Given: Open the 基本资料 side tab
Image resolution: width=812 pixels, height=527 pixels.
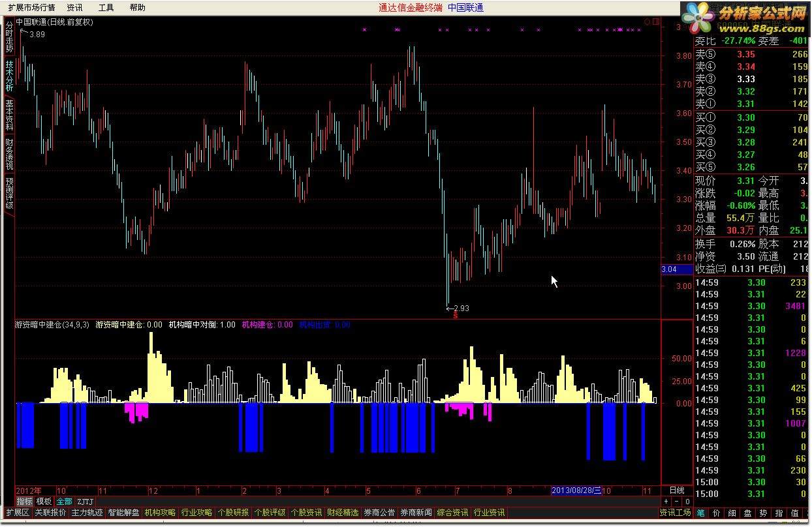Looking at the screenshot, I should tap(9, 115).
